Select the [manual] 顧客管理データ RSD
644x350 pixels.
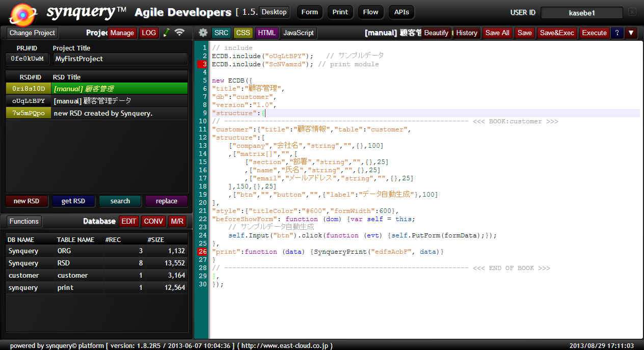[x=120, y=101]
